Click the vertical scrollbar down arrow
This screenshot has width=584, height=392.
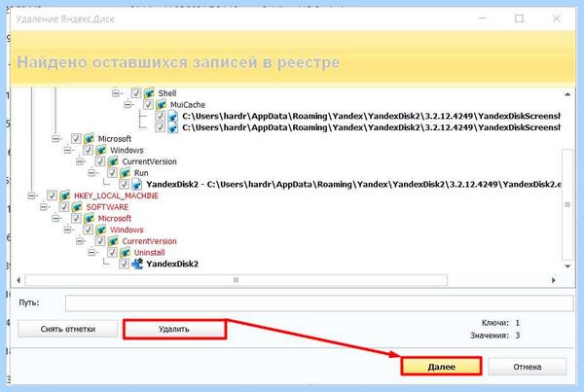567,267
